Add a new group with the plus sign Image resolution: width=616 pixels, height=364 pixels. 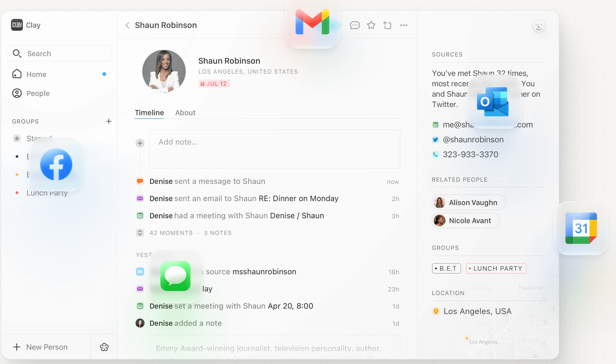(109, 121)
